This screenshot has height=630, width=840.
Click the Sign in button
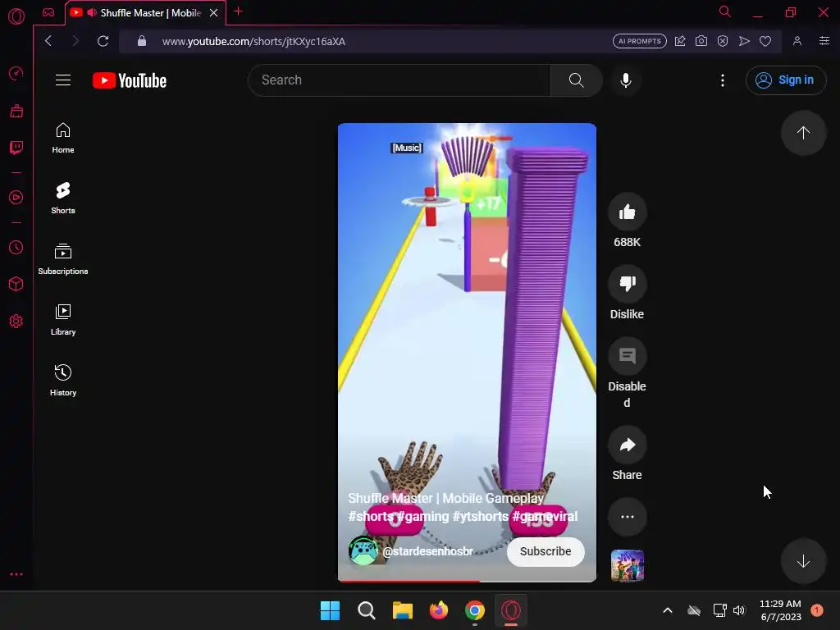tap(786, 80)
